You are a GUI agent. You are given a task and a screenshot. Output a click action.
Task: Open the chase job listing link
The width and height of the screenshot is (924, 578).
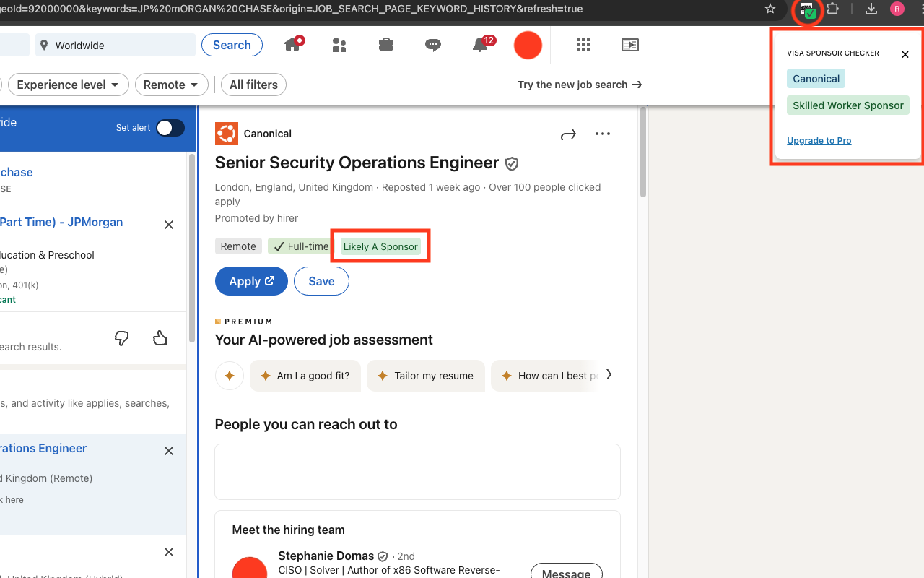point(17,172)
